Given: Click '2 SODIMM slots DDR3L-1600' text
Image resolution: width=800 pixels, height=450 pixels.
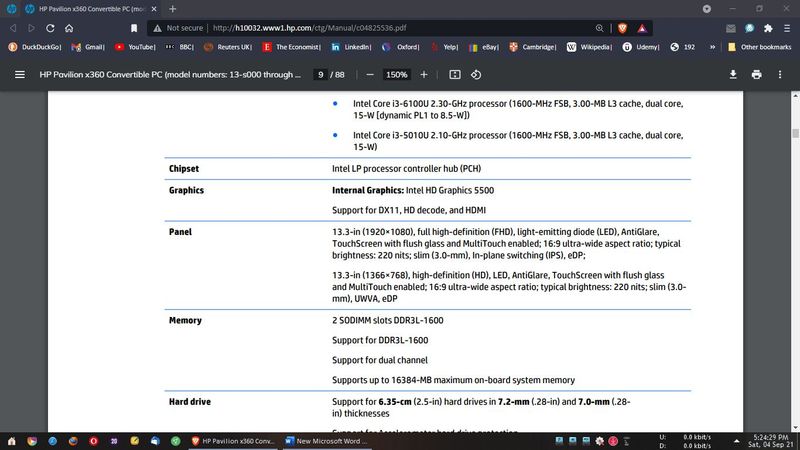Looking at the screenshot, I should pos(388,320).
